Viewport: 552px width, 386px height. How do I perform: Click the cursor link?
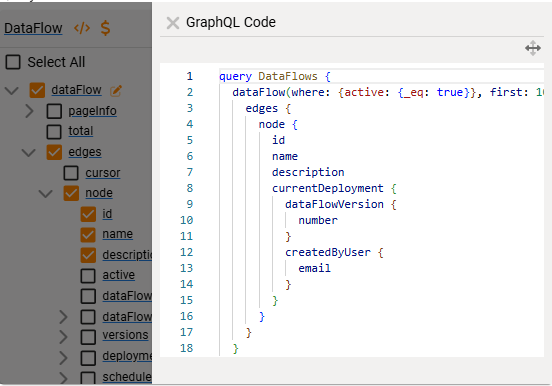(103, 173)
